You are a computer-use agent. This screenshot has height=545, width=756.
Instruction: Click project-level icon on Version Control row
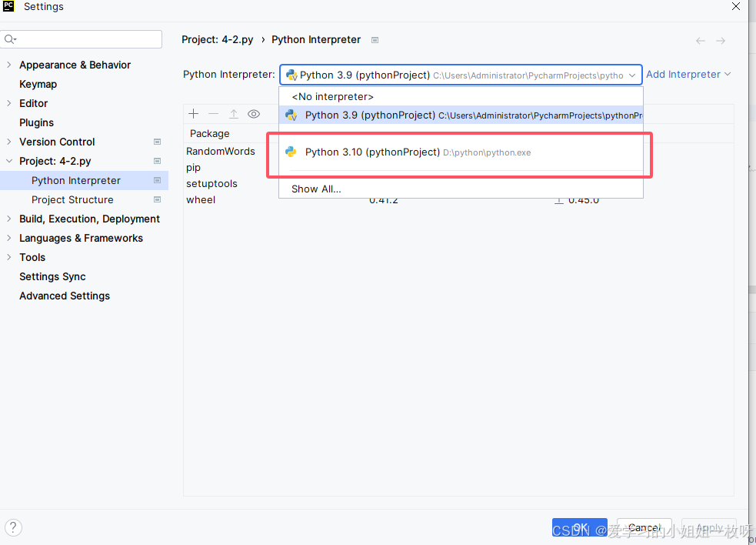click(x=157, y=142)
